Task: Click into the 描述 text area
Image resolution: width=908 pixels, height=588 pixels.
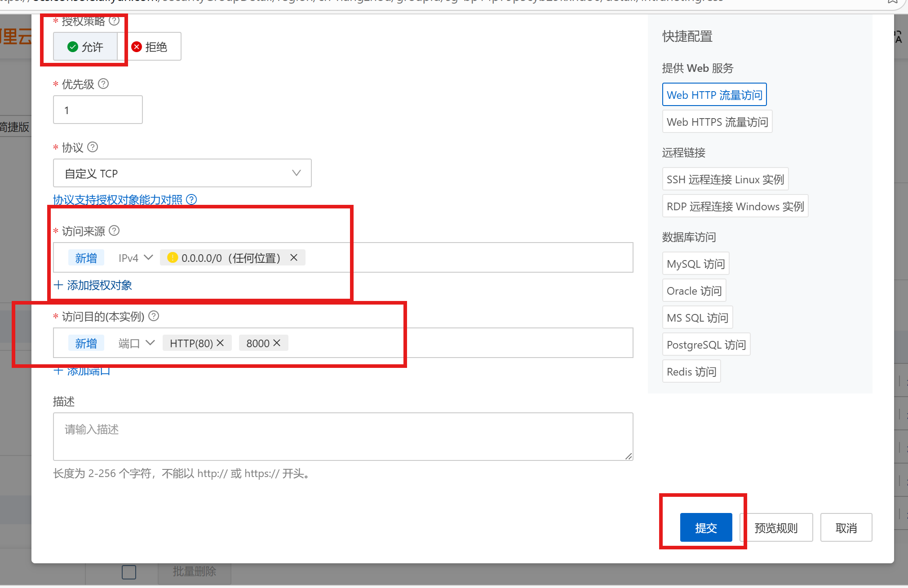Action: (x=343, y=436)
